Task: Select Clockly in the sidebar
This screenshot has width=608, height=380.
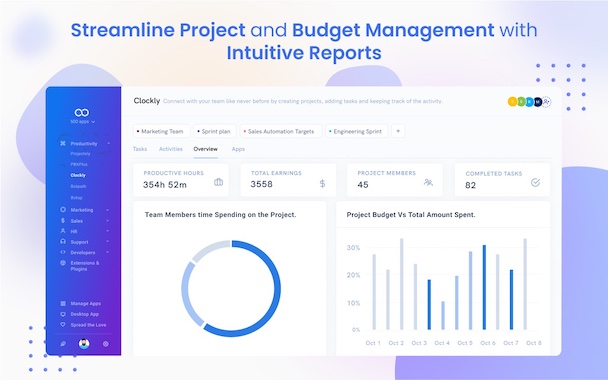Action: [x=78, y=175]
